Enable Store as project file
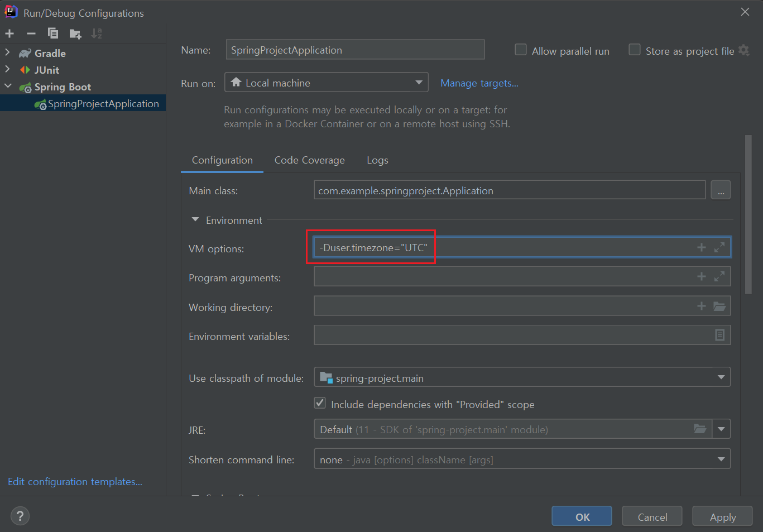The width and height of the screenshot is (763, 532). tap(635, 50)
